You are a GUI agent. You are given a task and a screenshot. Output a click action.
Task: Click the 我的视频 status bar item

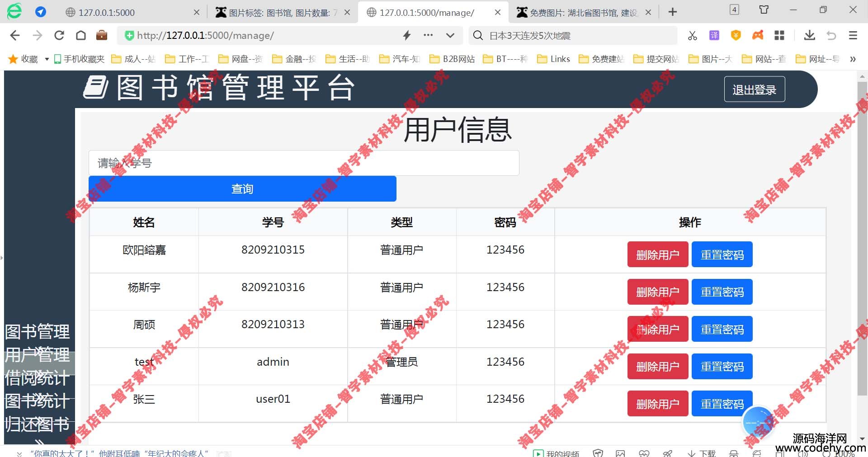pyautogui.click(x=556, y=453)
